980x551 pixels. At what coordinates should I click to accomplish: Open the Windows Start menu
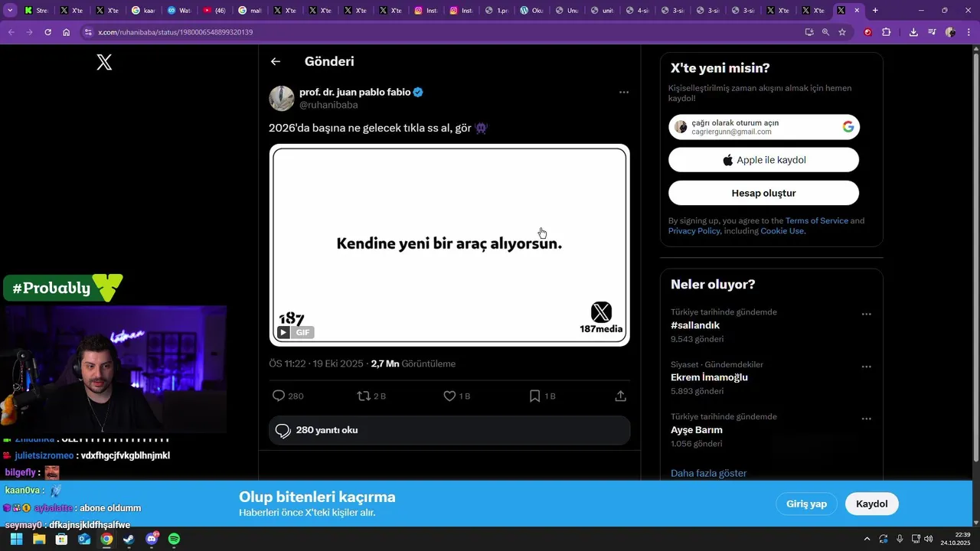[x=16, y=539]
